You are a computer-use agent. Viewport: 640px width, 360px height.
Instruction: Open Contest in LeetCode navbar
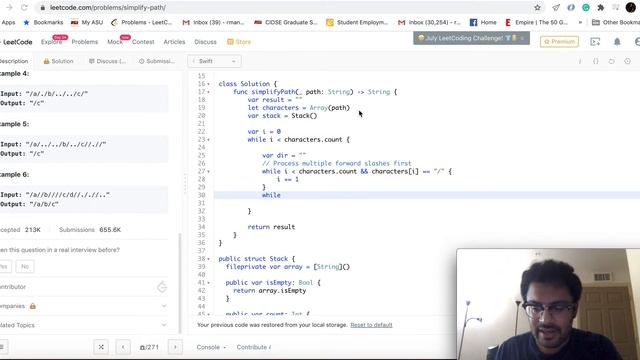click(x=143, y=42)
